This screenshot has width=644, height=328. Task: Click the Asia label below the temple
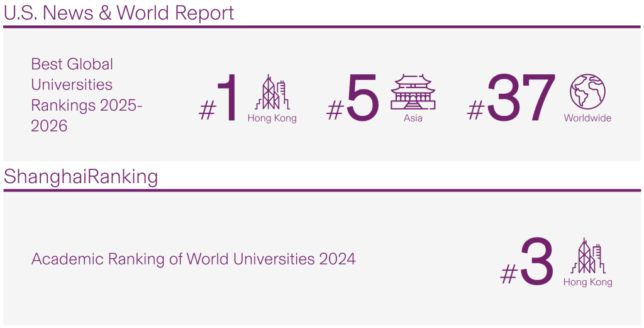coord(413,118)
